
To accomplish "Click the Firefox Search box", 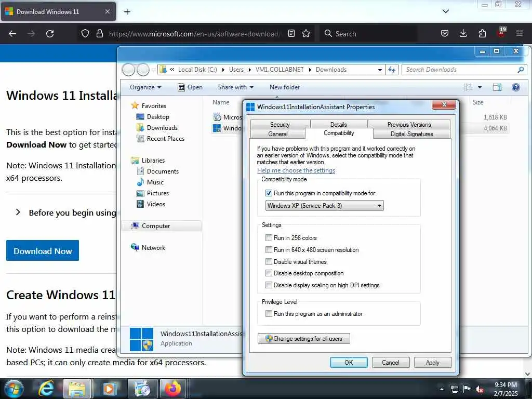I will (368, 34).
